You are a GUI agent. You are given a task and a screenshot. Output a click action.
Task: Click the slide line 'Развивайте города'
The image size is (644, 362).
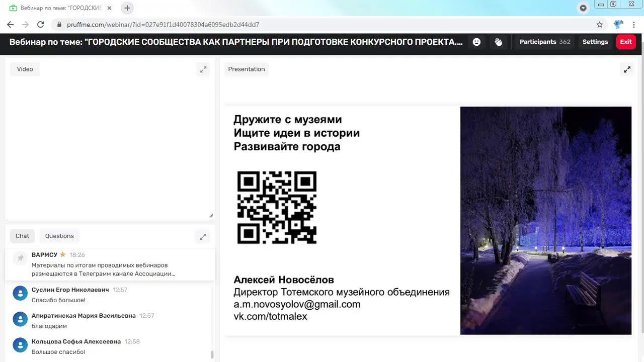tap(287, 147)
